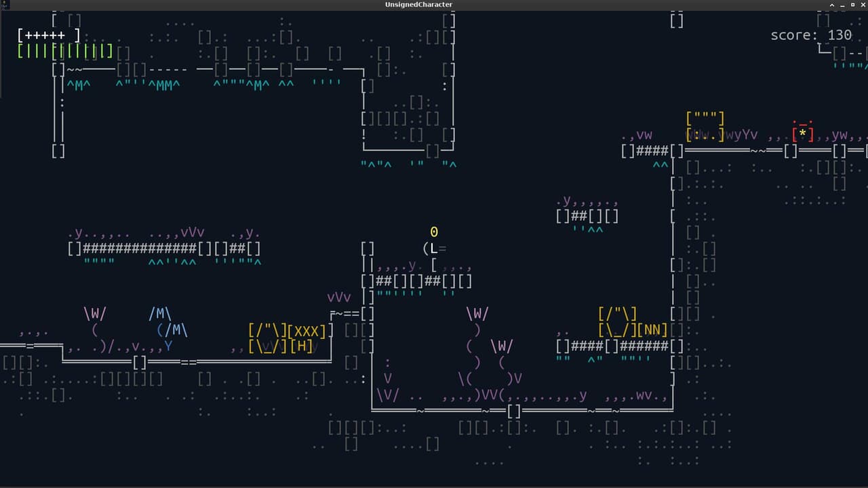Image resolution: width=868 pixels, height=488 pixels.
Task: Maximize the UnsignedCharacter window
Action: point(852,4)
